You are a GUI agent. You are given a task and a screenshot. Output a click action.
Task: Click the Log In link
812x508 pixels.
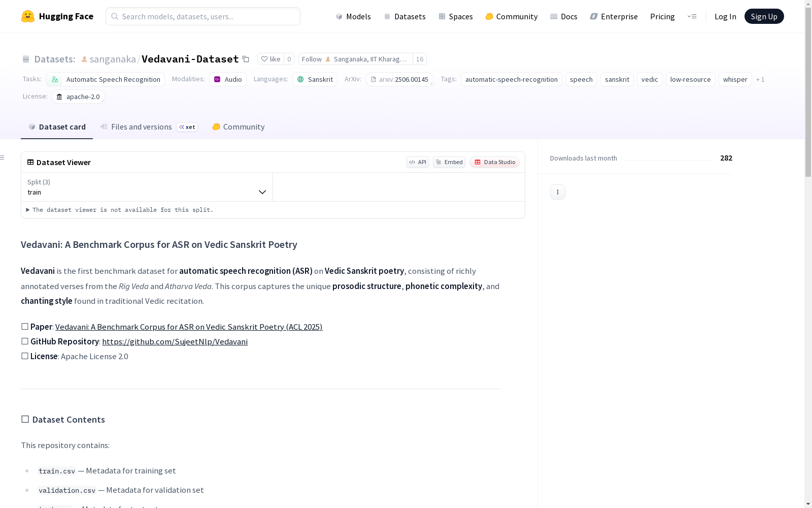[725, 16]
